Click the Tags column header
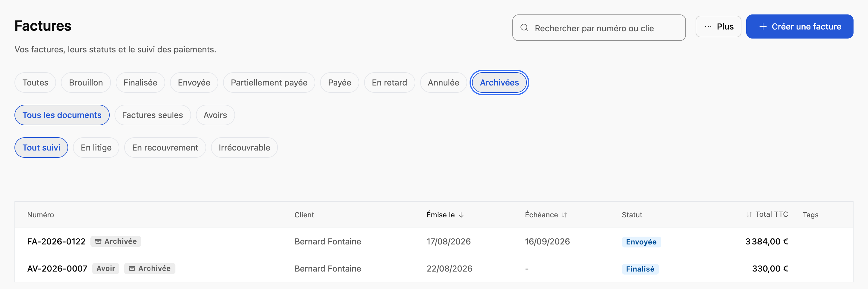Screen dimensions: 868x289 tap(810, 215)
